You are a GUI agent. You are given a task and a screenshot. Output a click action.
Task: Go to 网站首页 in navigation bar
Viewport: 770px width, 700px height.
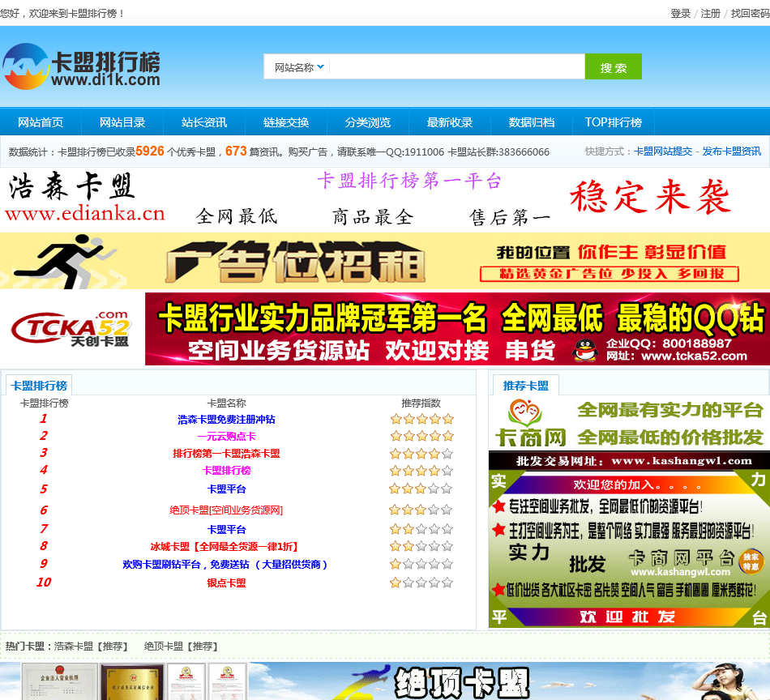tap(41, 122)
